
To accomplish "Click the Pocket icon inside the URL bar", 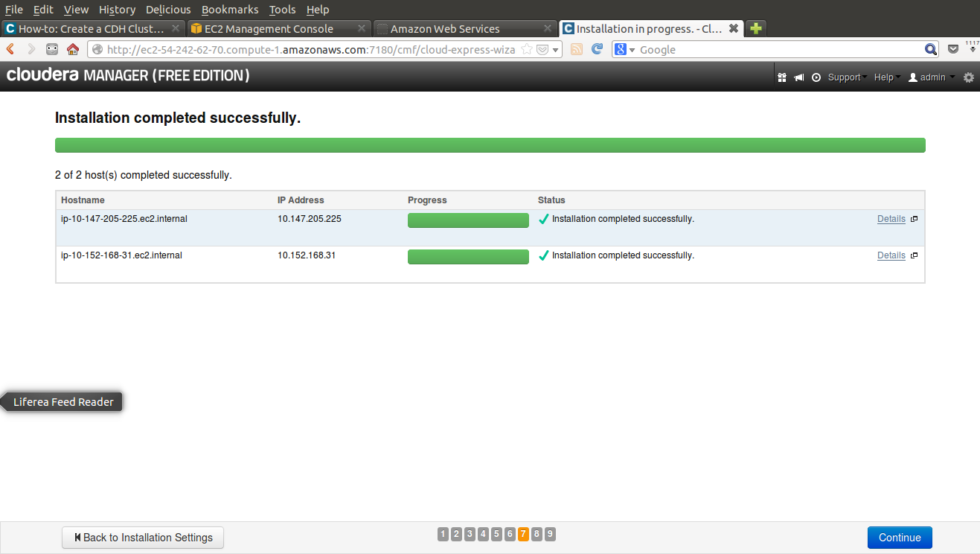I will (x=542, y=49).
